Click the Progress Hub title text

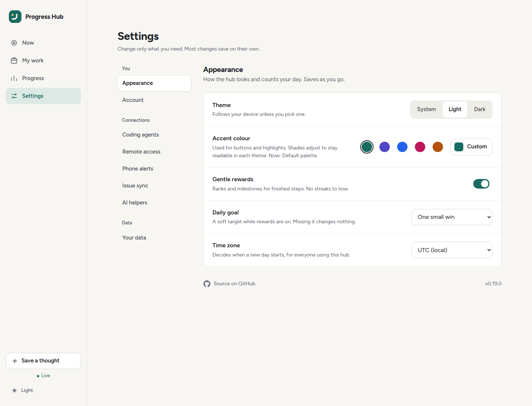[x=44, y=17]
